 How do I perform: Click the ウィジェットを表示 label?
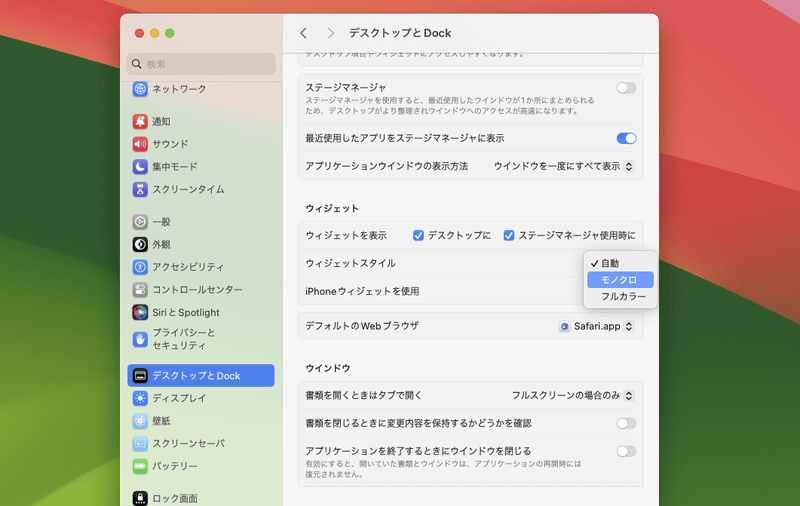pyautogui.click(x=346, y=235)
